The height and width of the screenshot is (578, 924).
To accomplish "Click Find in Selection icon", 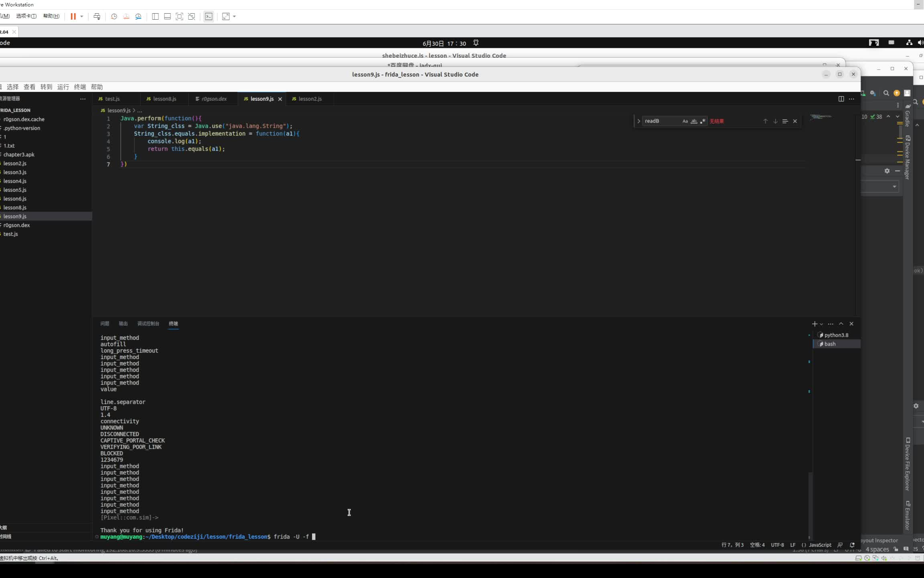I will pyautogui.click(x=785, y=121).
